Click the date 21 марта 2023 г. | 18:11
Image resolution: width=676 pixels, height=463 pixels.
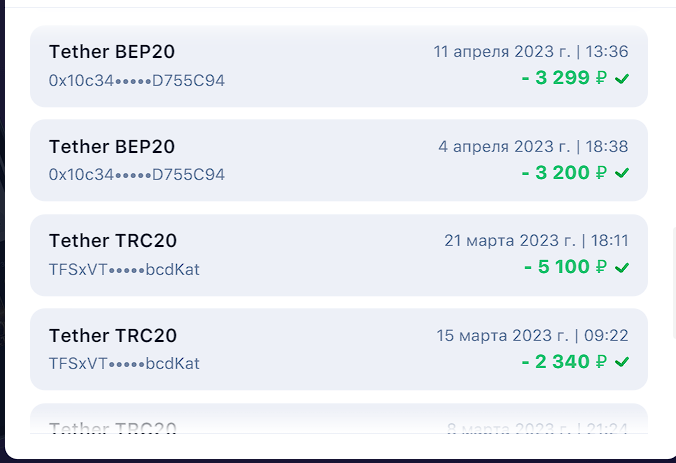pos(536,241)
